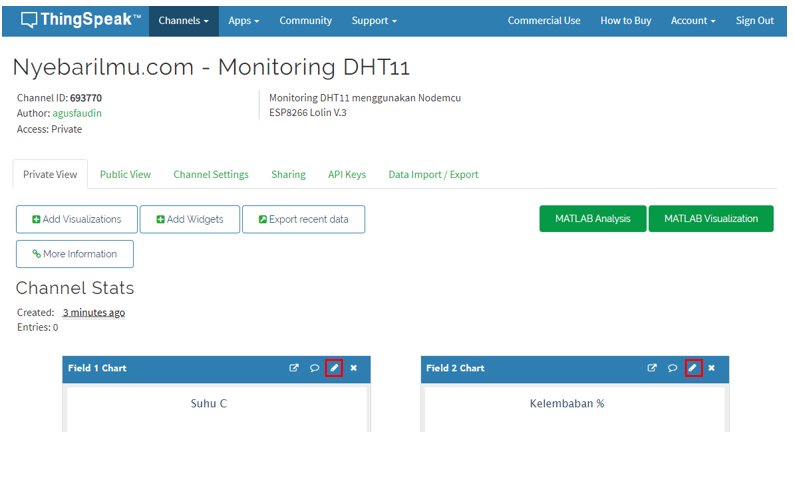Switch to the Public View tab
The width and height of the screenshot is (793, 481).
[125, 174]
